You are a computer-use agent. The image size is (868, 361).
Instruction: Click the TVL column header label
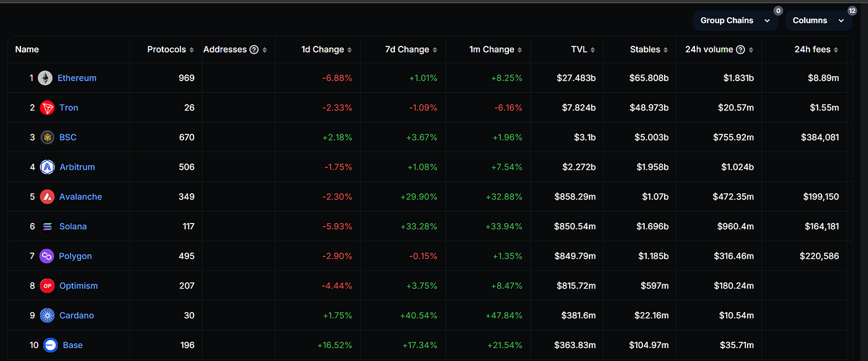(578, 50)
